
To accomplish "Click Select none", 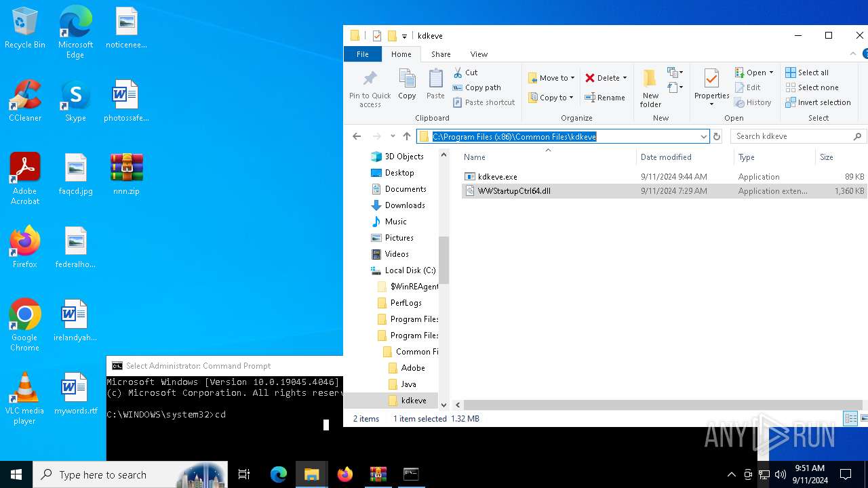I will click(812, 87).
